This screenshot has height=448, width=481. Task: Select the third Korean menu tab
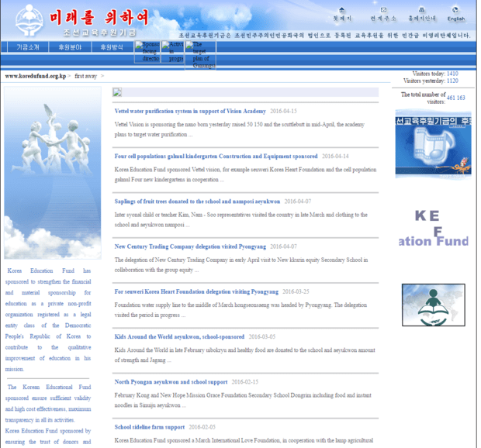(112, 47)
